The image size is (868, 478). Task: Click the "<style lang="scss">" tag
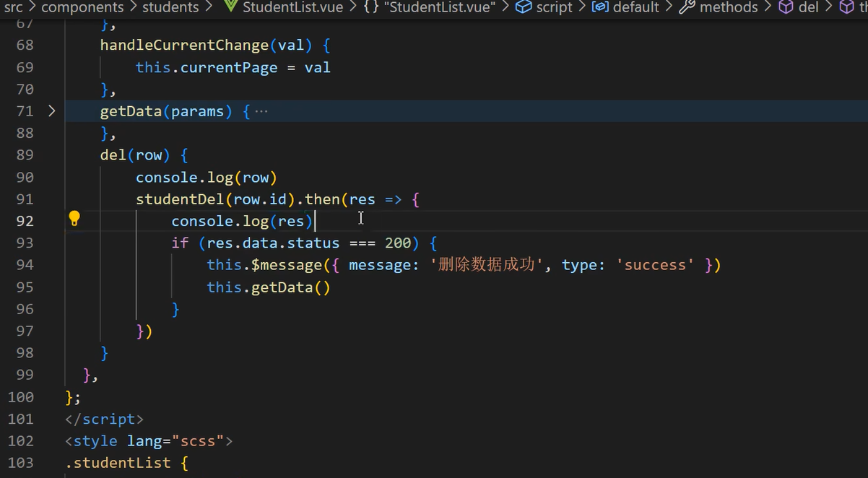click(x=149, y=440)
